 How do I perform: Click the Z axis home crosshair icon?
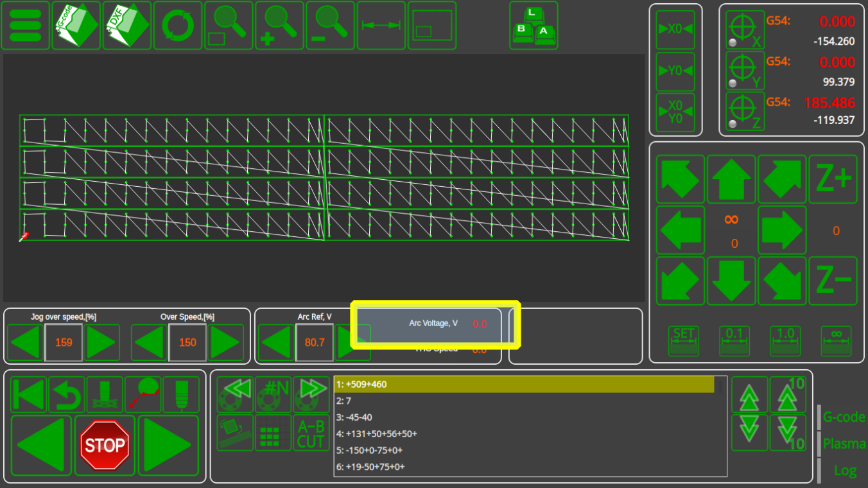pyautogui.click(x=745, y=111)
